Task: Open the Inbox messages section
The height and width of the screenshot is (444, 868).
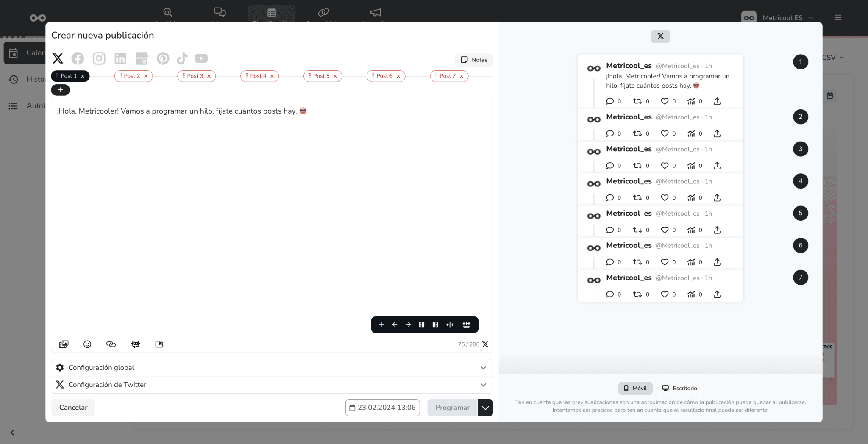Action: [219, 13]
